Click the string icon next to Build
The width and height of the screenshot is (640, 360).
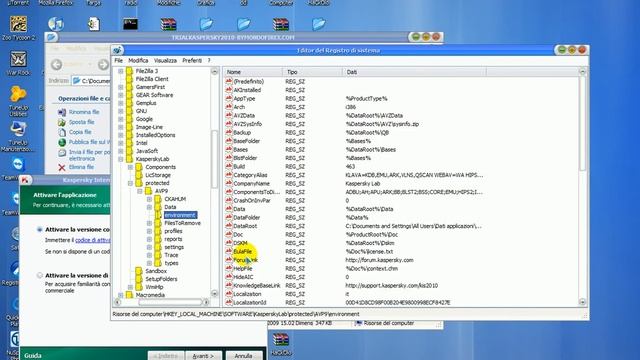(x=229, y=167)
